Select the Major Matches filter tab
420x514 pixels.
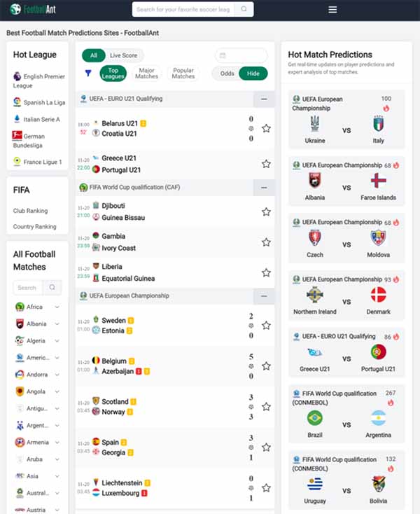click(x=146, y=73)
